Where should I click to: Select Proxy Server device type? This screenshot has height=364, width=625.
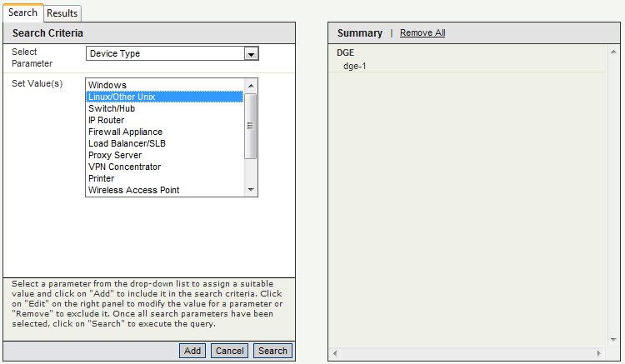coord(115,155)
